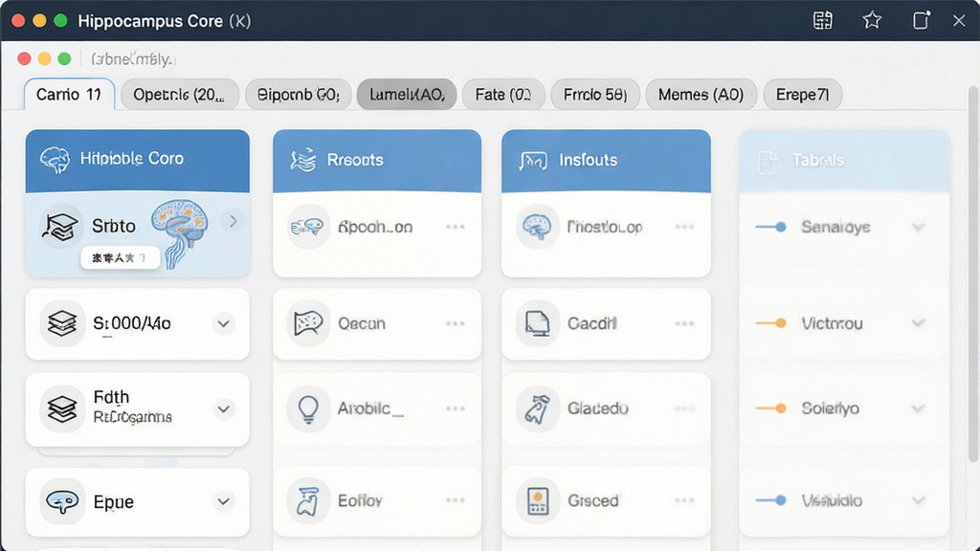The width and height of the screenshot is (980, 551).
Task: Expand the Solerlyo chevron
Action: pyautogui.click(x=918, y=408)
